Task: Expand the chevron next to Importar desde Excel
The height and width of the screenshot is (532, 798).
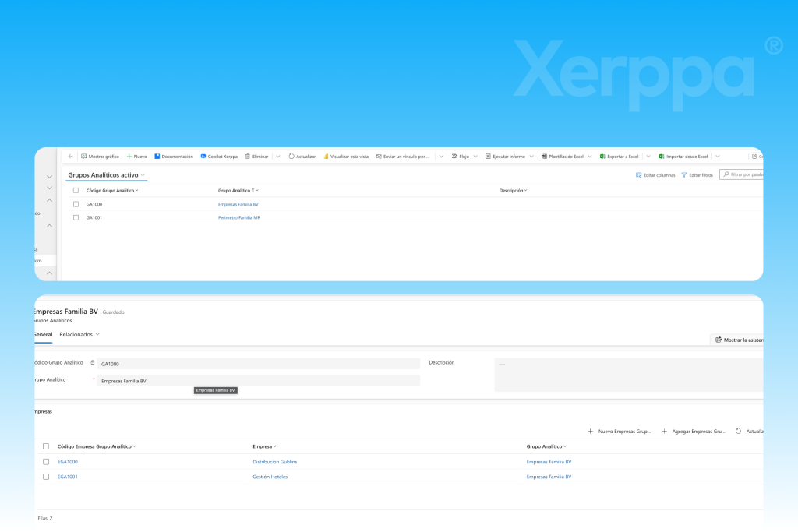Action: 718,156
